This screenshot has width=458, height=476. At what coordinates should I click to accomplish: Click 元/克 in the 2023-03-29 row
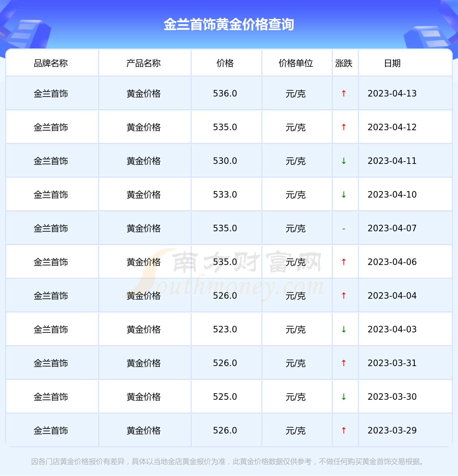click(x=296, y=431)
